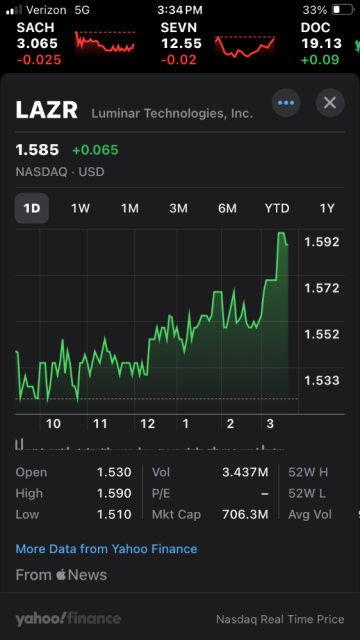Tap the SEVN sparkline chart
Viewport: 360px width, 640px height.
click(x=245, y=45)
